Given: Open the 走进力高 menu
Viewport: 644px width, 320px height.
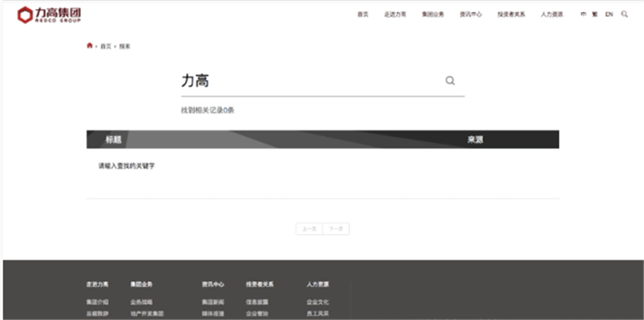Looking at the screenshot, I should (395, 15).
